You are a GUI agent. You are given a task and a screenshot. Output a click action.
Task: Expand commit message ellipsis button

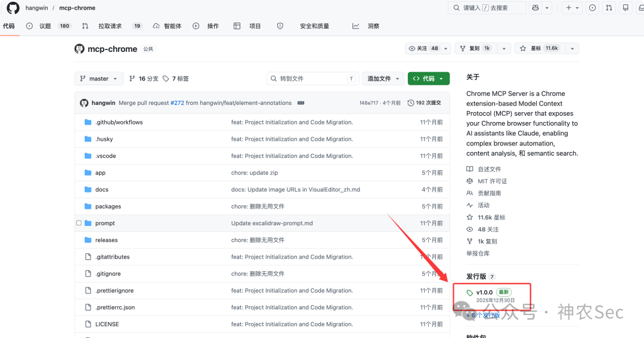[301, 103]
